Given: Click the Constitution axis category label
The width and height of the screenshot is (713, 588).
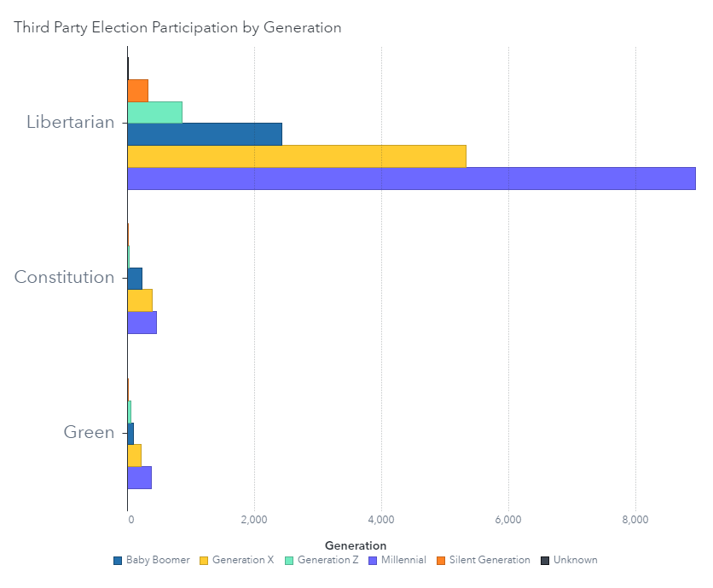Looking at the screenshot, I should 64,277.
